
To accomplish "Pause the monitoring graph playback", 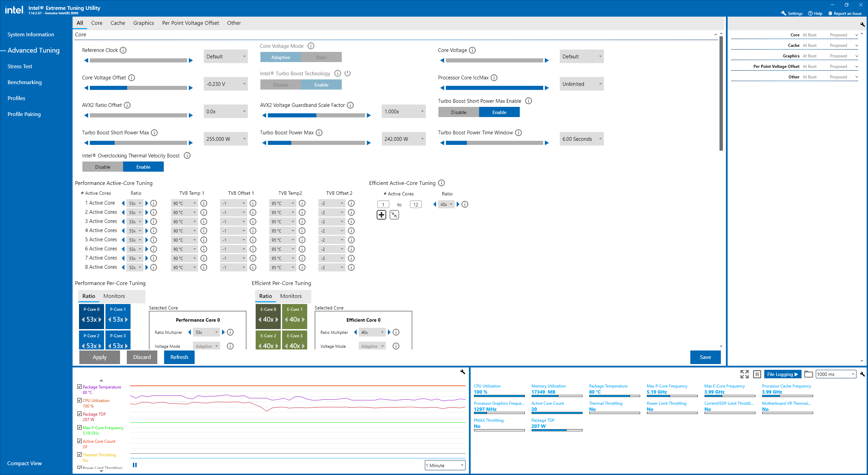I will [135, 465].
